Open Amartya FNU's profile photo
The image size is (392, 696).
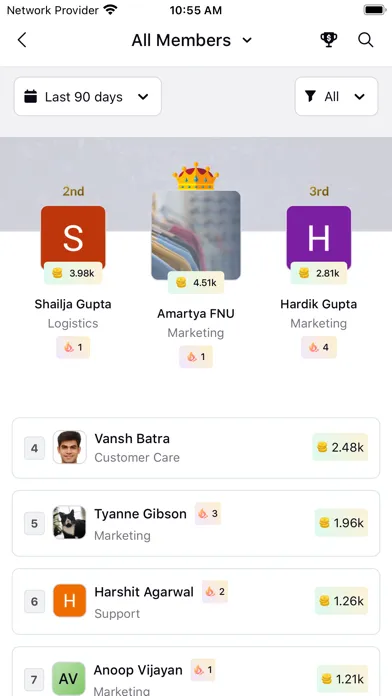(x=196, y=235)
